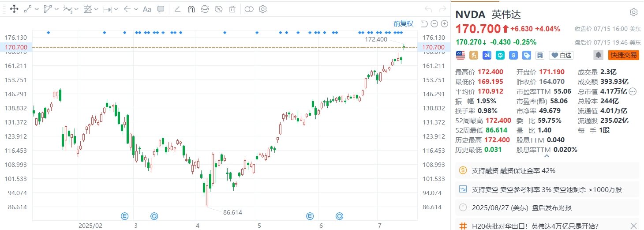Collapse the stock details chevron
The height and width of the screenshot is (230, 644).
point(547,156)
